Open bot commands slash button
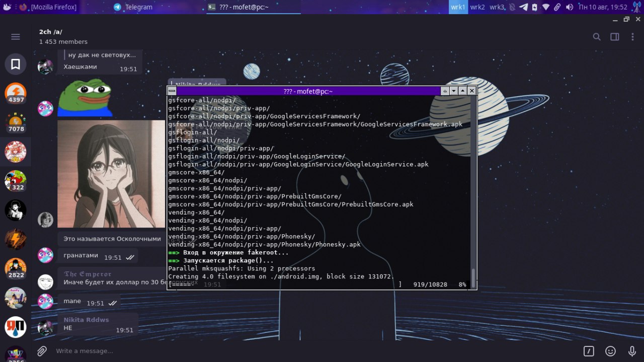The width and height of the screenshot is (644, 362). 589,351
